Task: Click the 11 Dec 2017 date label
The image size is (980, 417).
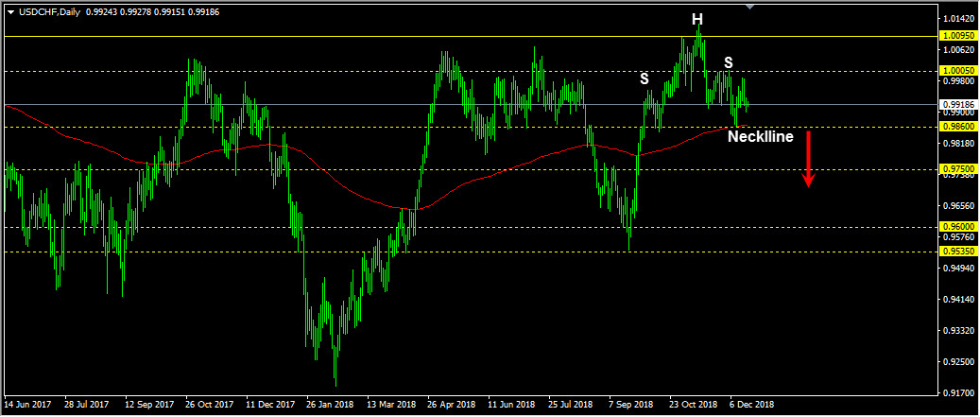Action: 268,404
